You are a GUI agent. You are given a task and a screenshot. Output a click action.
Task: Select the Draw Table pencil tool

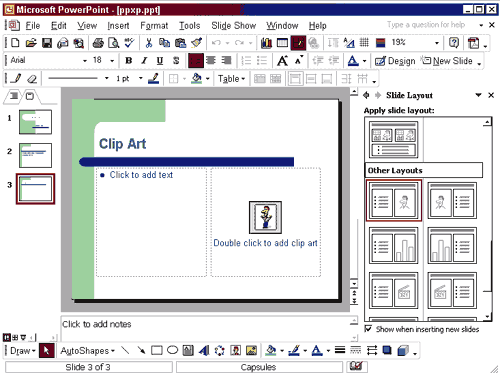(x=16, y=79)
